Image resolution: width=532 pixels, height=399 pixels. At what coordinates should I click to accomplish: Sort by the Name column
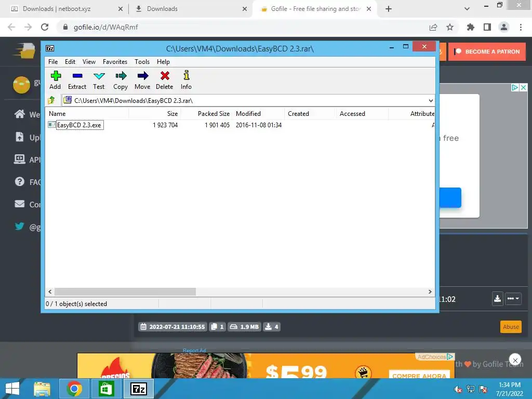87,114
